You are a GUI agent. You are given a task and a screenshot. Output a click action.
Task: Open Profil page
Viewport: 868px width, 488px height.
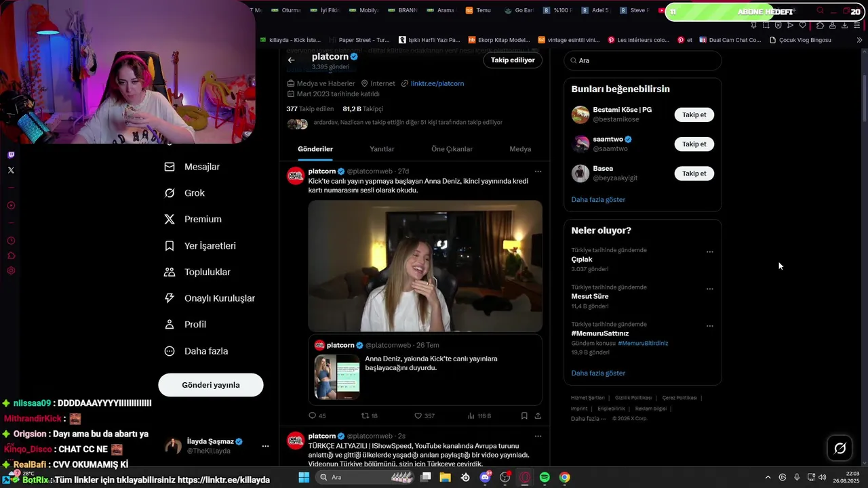click(x=185, y=325)
